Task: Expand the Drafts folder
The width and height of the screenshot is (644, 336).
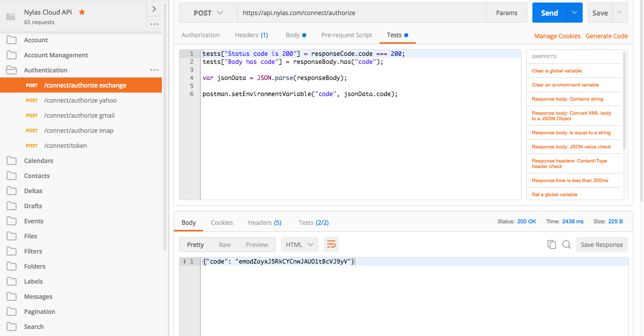Action: pos(81,206)
